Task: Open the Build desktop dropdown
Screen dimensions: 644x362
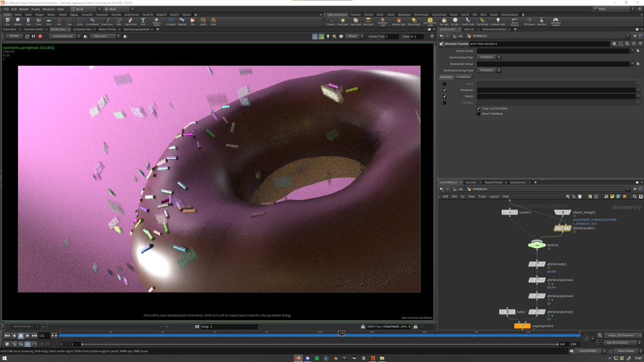Action: click(84, 9)
